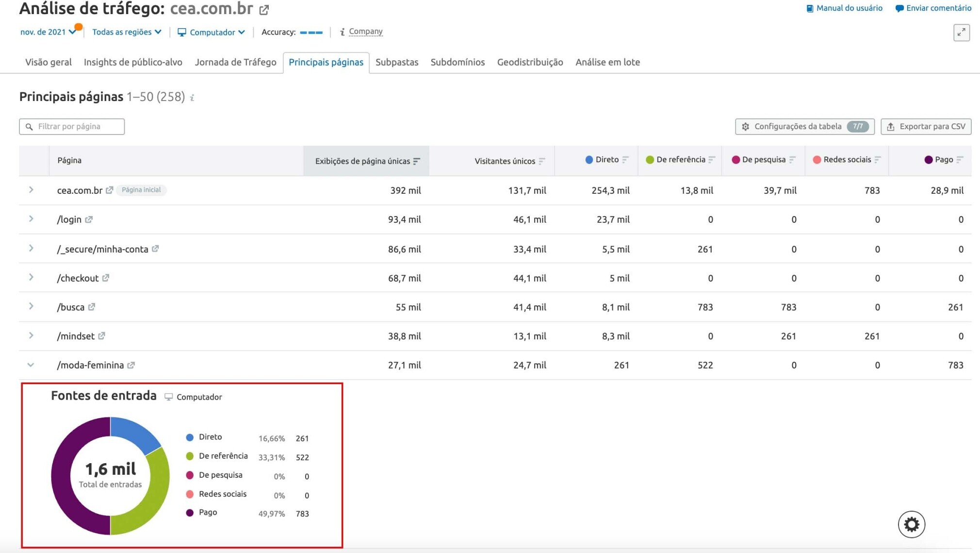Screen dimensions: 980x553
Task: Click 392 mil unique pageviews cell
Action: [406, 191]
